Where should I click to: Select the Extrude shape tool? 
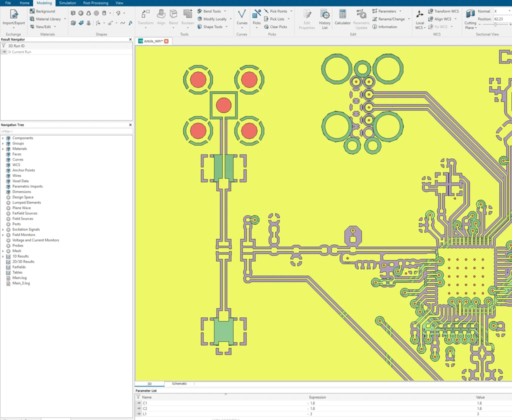(x=73, y=23)
